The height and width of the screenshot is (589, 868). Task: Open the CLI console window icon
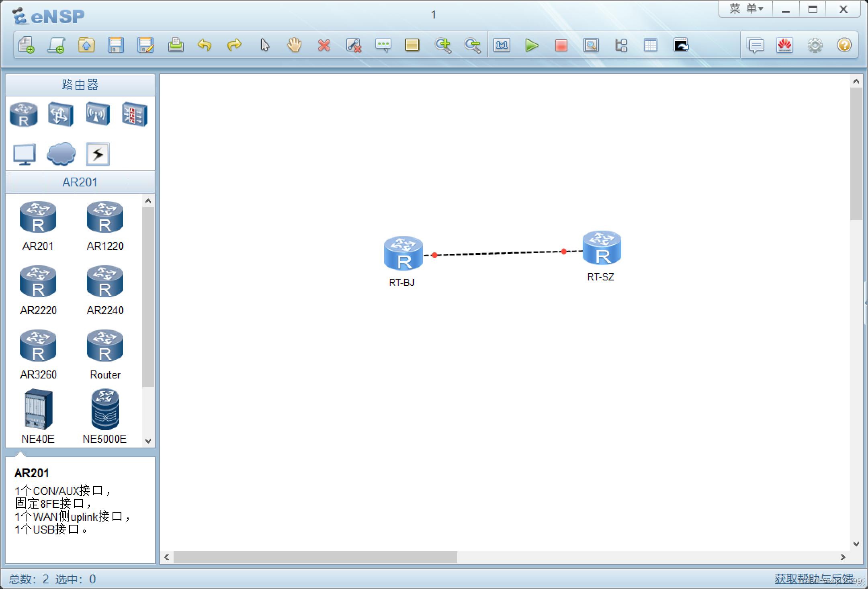tap(681, 45)
